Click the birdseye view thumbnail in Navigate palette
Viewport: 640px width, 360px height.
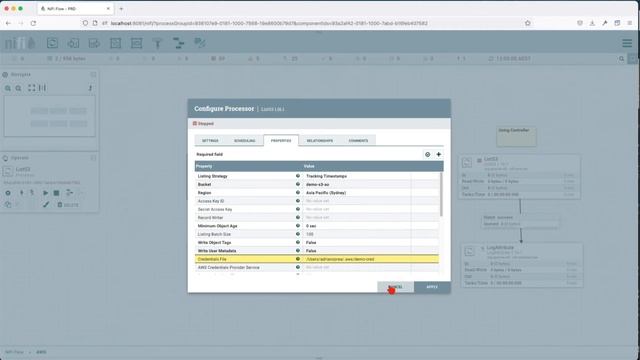pyautogui.click(x=49, y=116)
